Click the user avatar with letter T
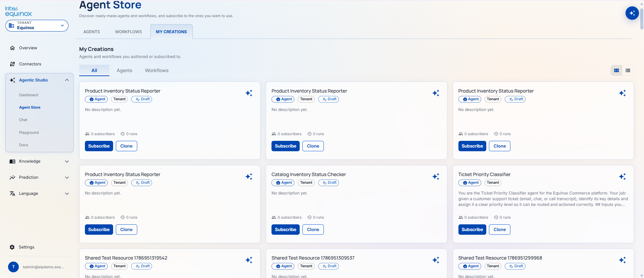 (x=13, y=267)
